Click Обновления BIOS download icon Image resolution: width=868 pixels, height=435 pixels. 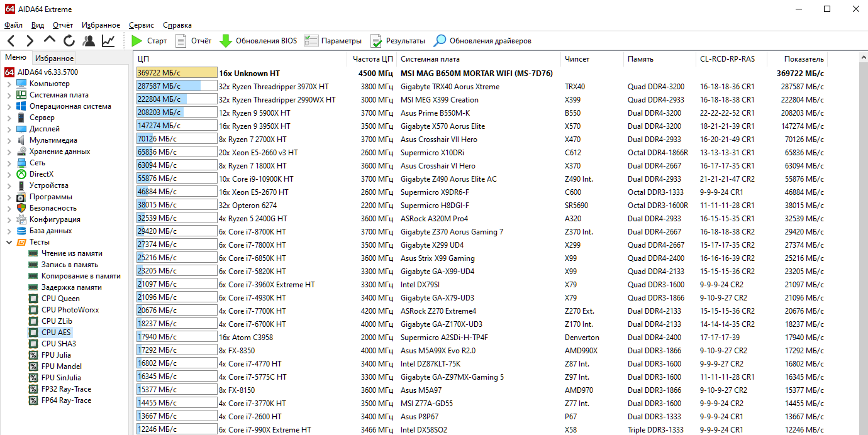click(226, 41)
